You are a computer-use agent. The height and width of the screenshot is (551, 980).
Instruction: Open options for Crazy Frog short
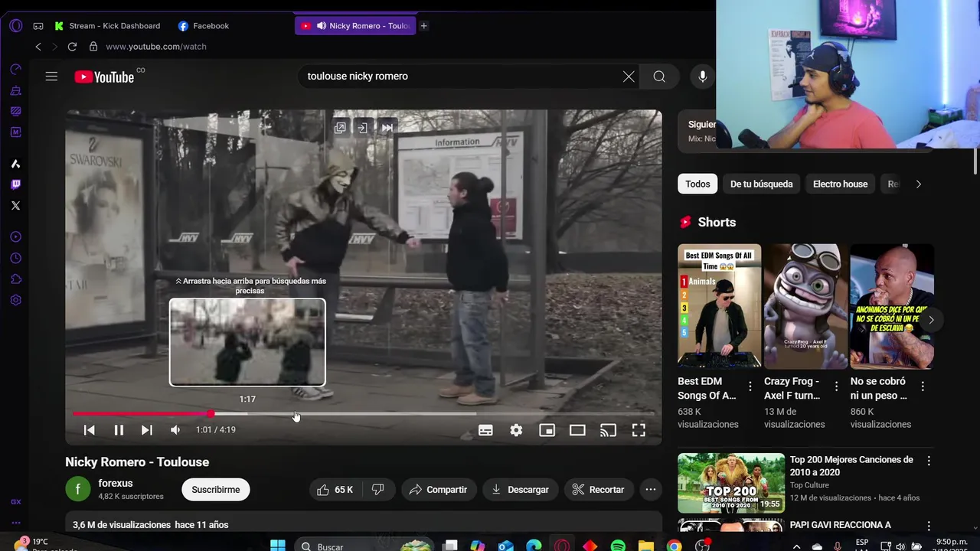point(836,386)
